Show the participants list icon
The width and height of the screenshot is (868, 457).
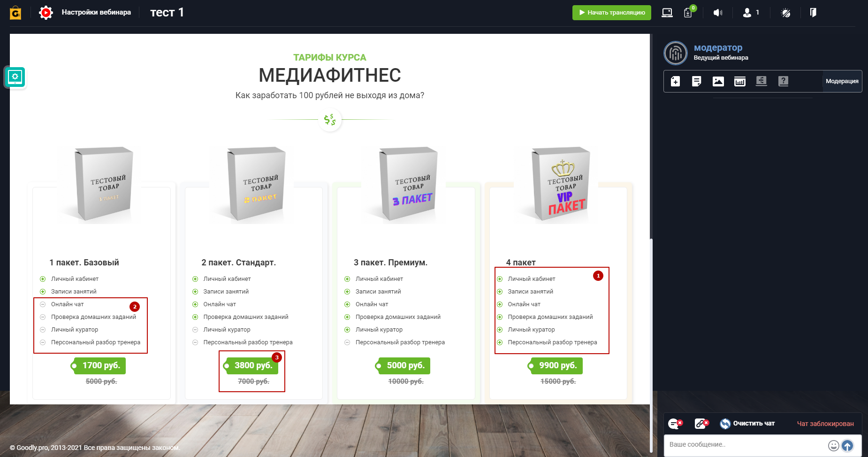point(751,13)
